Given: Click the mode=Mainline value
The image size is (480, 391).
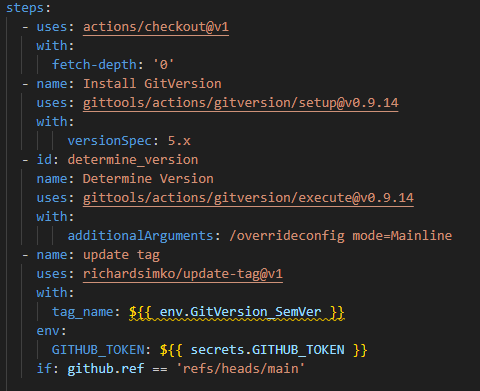Looking at the screenshot, I should point(402,236).
